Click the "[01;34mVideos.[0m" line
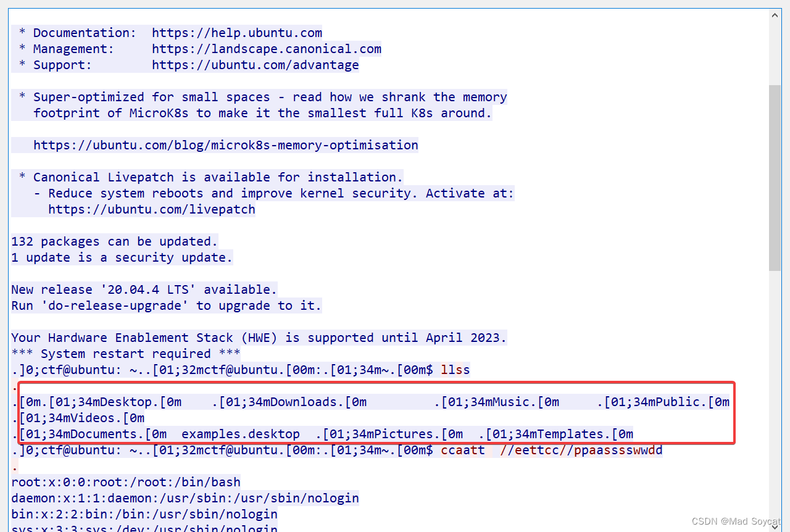790x532 pixels. [78, 418]
